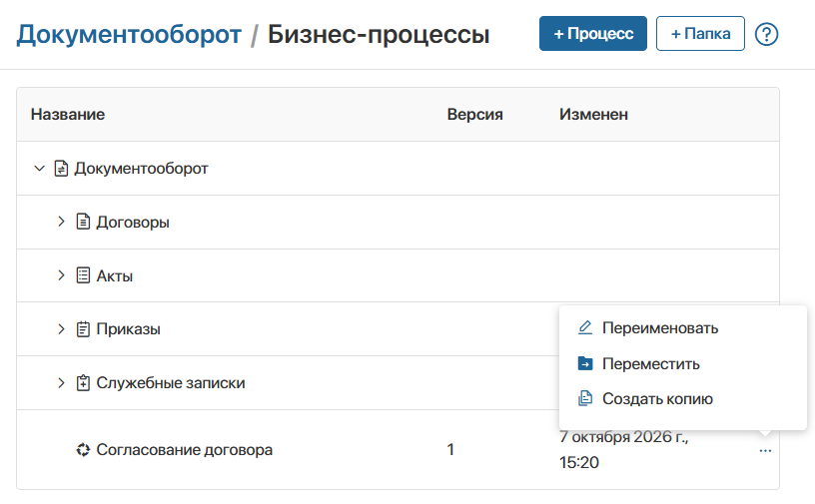Click the Акты list icon
The height and width of the screenshot is (504, 815).
(83, 275)
